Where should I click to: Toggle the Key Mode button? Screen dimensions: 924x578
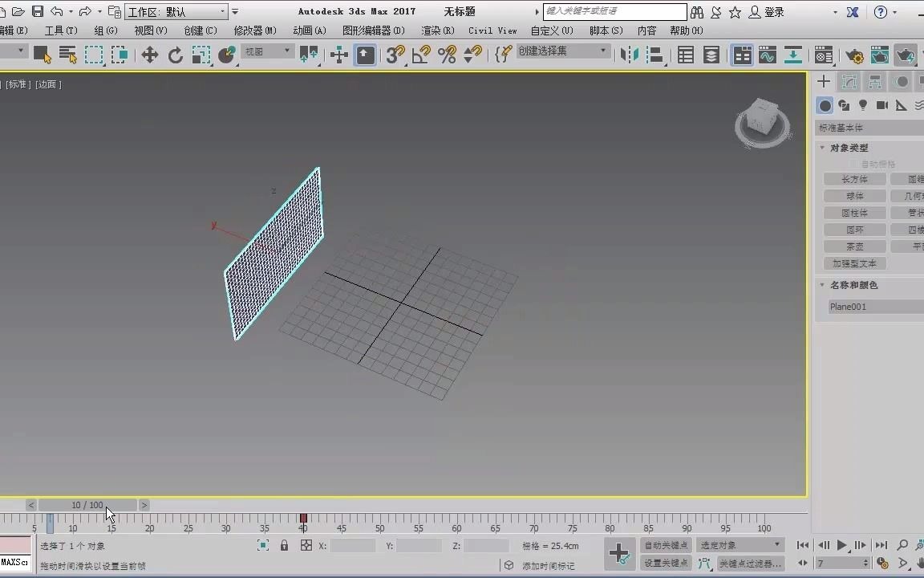(802, 564)
